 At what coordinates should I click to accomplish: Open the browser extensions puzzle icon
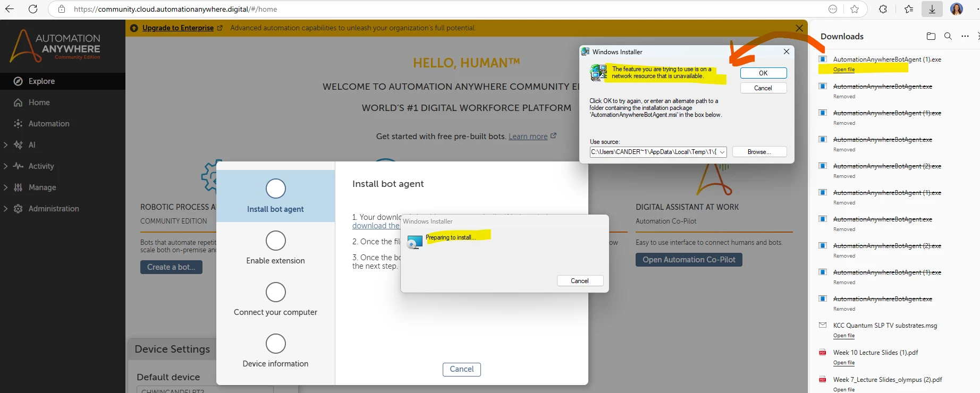tap(883, 9)
